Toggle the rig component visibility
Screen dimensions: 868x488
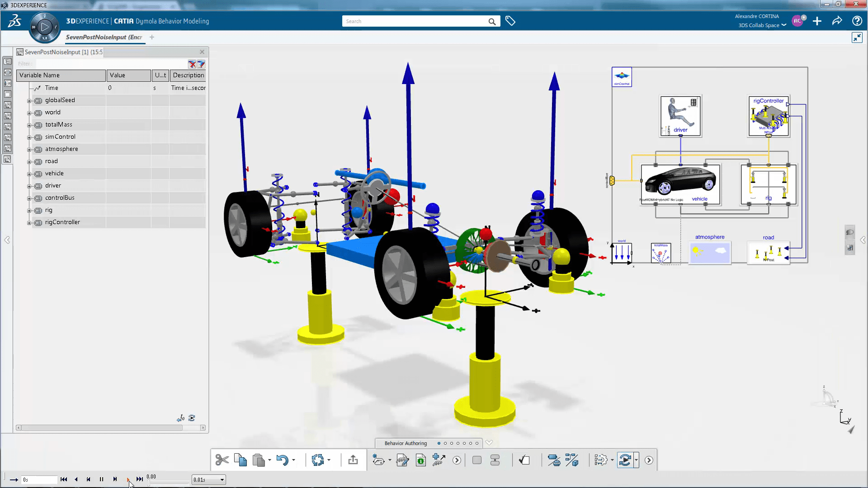pyautogui.click(x=38, y=210)
